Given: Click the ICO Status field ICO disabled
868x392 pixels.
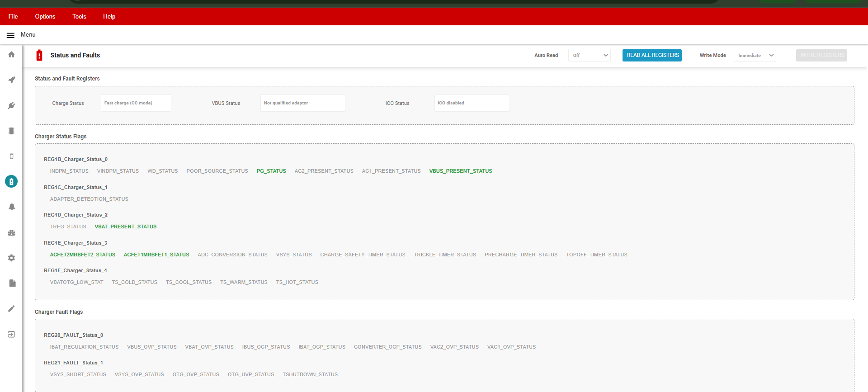Looking at the screenshot, I should click(472, 103).
